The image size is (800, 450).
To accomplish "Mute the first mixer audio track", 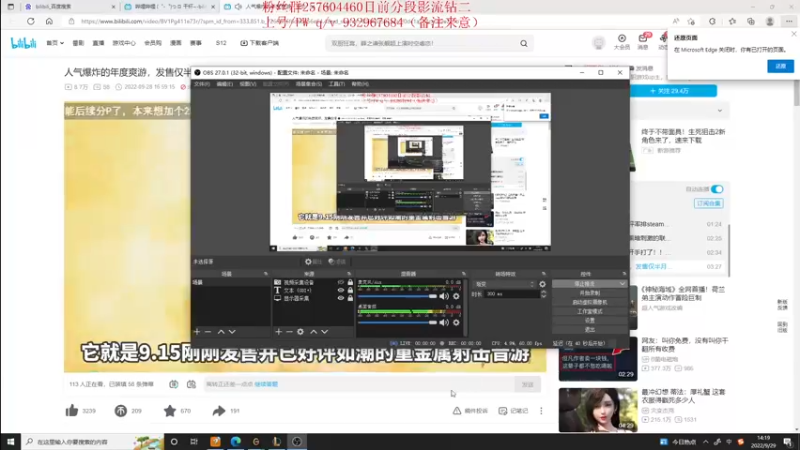I will coord(444,296).
